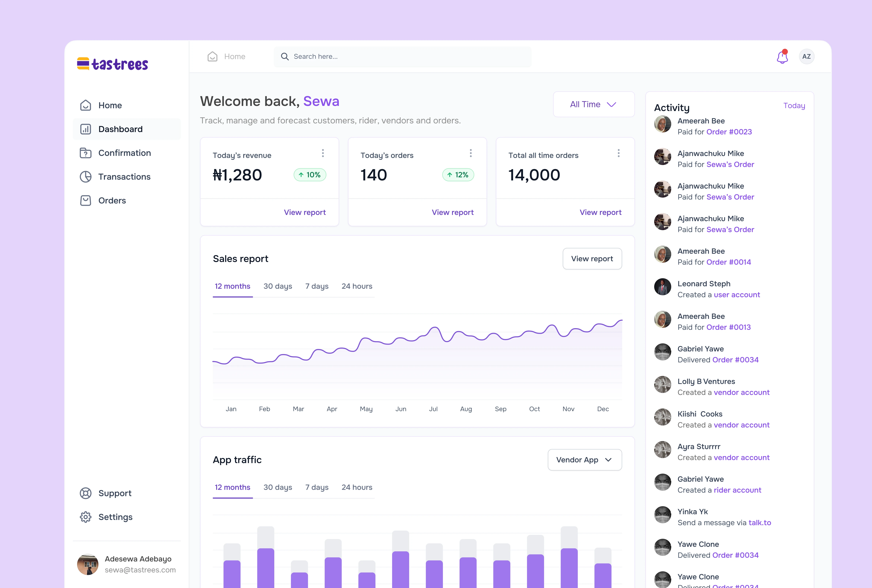Click Adesewa Adebayo's profile photo

click(x=88, y=564)
